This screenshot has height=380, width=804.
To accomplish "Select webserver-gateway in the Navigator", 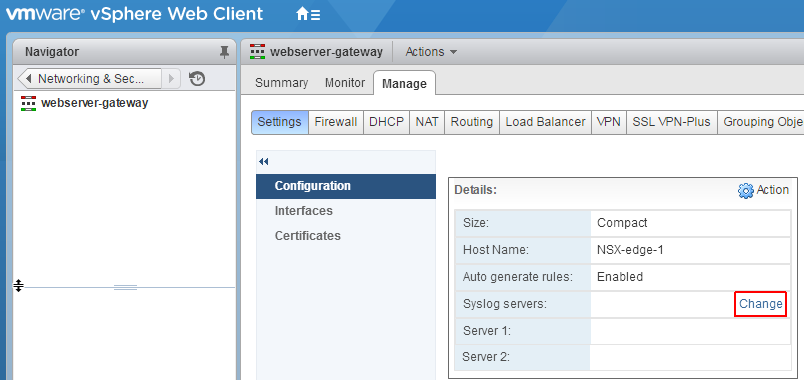I will (94, 103).
